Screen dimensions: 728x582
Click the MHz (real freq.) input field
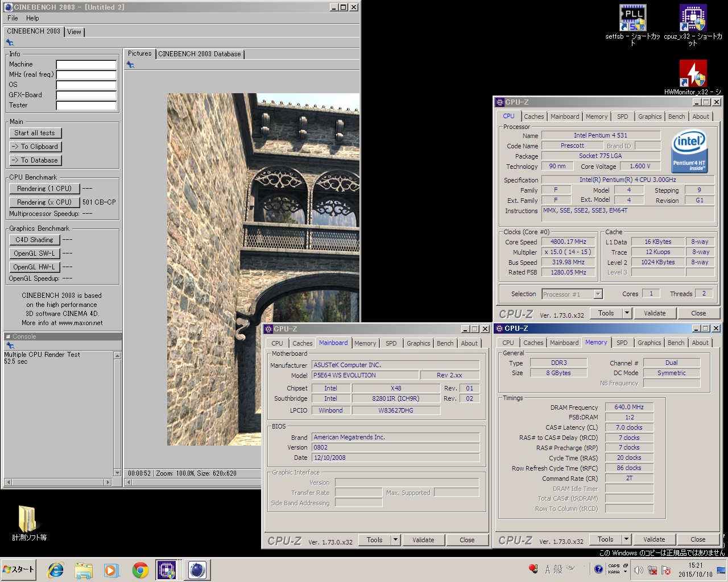click(86, 75)
